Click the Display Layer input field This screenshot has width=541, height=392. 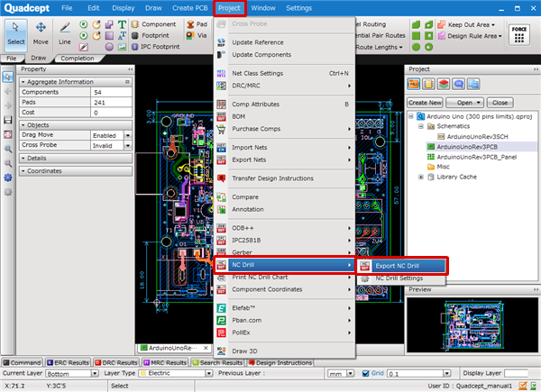(516, 373)
